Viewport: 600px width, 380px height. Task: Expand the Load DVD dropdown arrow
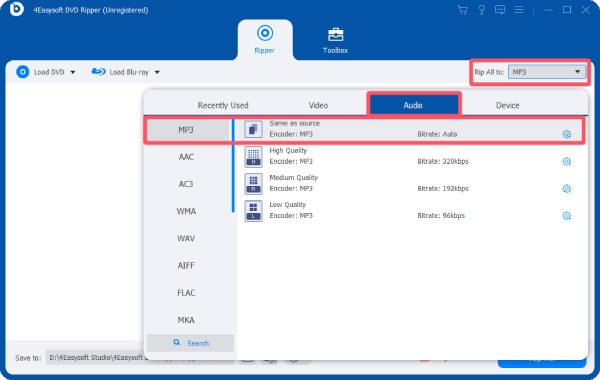73,72
